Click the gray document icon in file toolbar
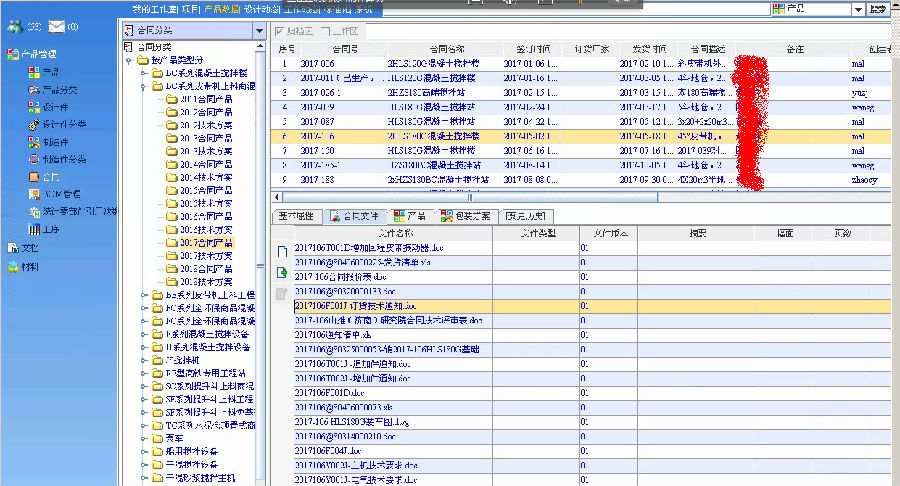The height and width of the screenshot is (486, 900). (281, 293)
